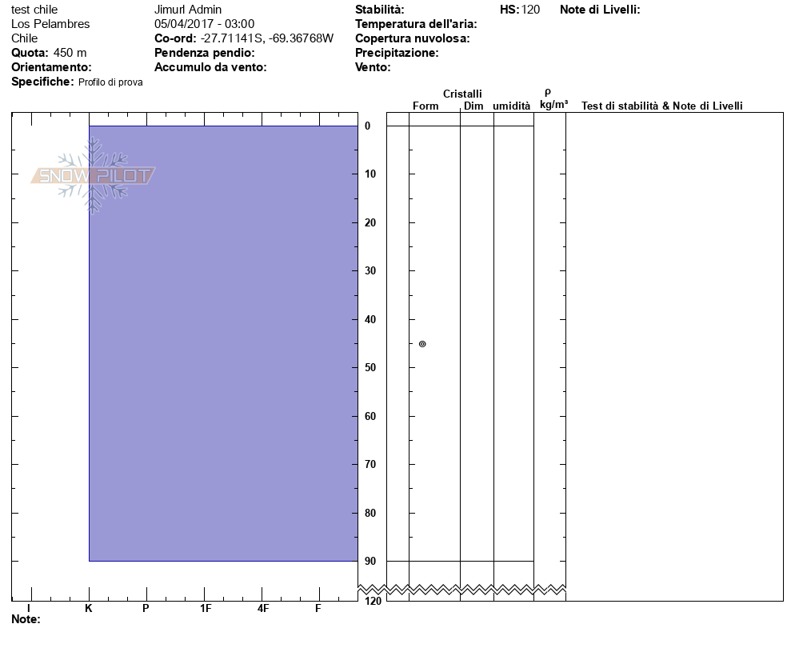The image size is (795, 672).
Task: Click the 'umidità' column header
Action: tap(511, 106)
